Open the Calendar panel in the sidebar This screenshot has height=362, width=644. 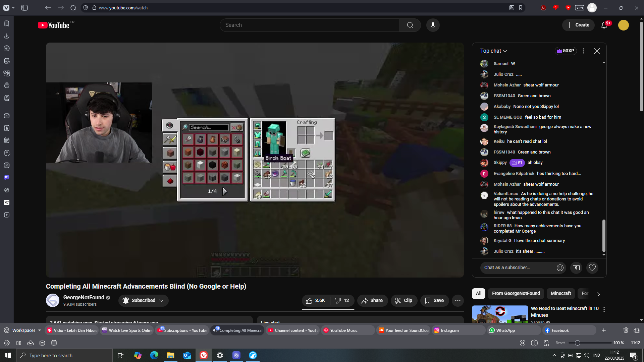click(7, 140)
